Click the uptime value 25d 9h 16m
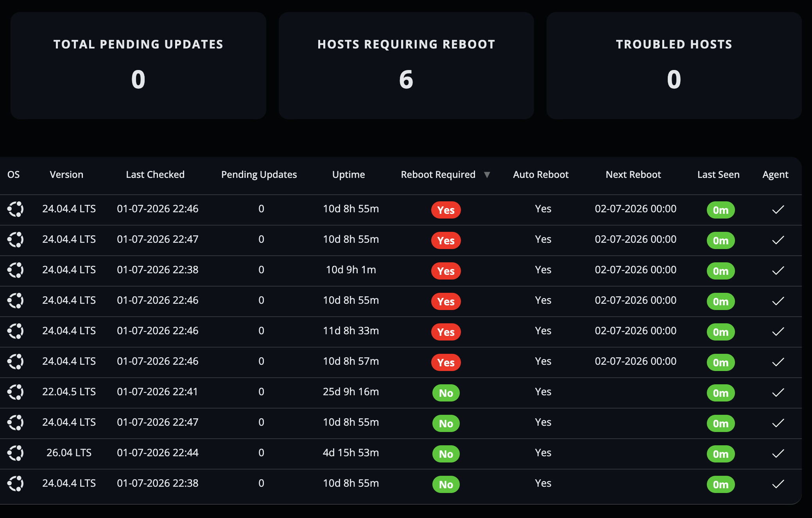Viewport: 812px width, 518px height. (351, 392)
